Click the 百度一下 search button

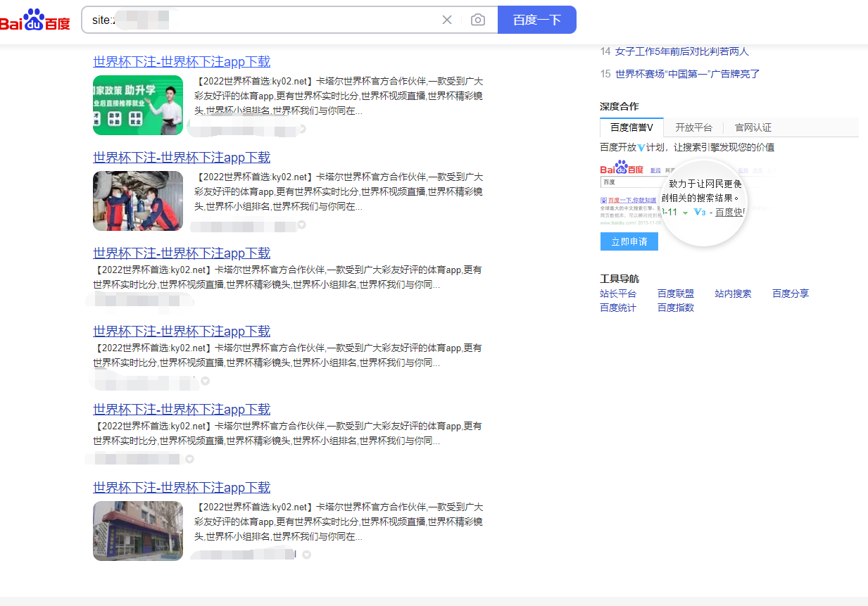(537, 20)
